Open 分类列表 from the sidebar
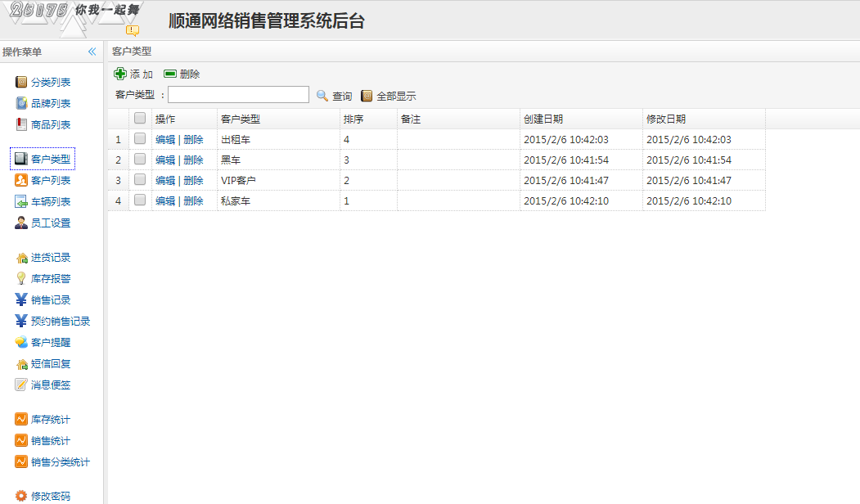 click(50, 83)
